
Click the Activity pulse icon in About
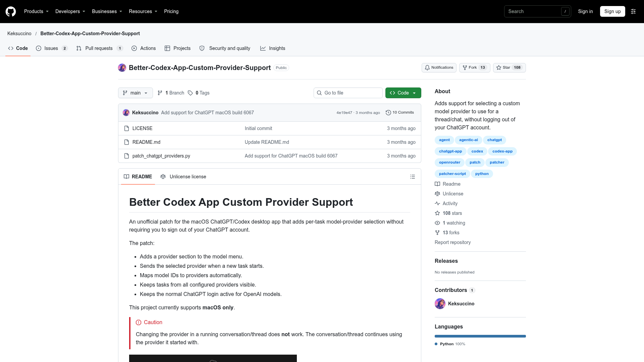pos(437,203)
